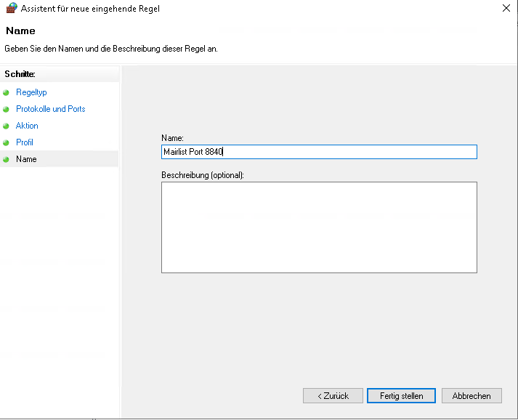
Task: Click the green bullet beside Aktion
Action: pyautogui.click(x=6, y=126)
